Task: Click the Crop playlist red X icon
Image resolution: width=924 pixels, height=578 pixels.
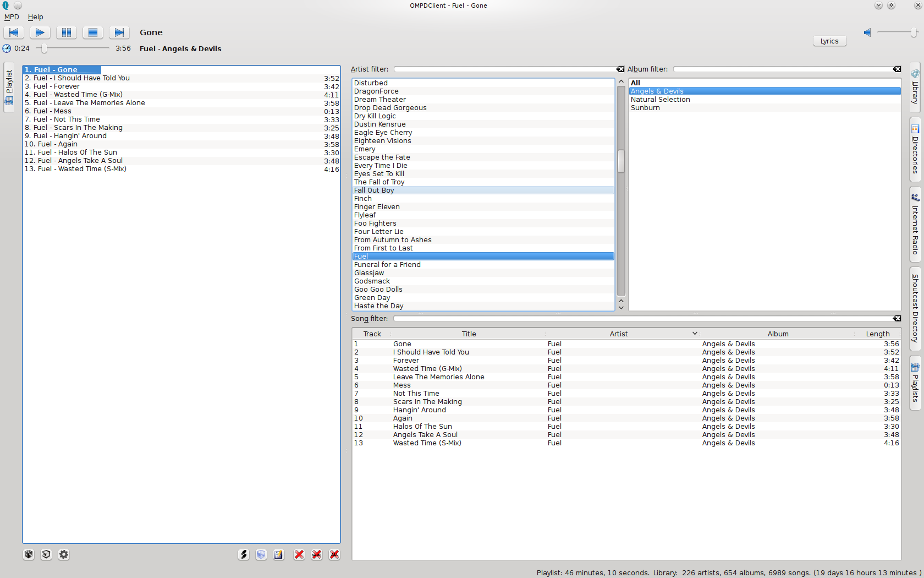Action: click(317, 554)
